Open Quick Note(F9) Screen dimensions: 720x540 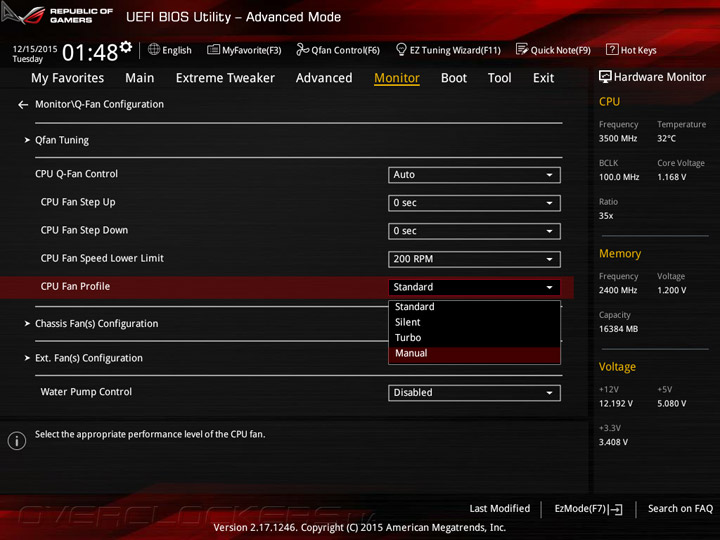[x=553, y=50]
